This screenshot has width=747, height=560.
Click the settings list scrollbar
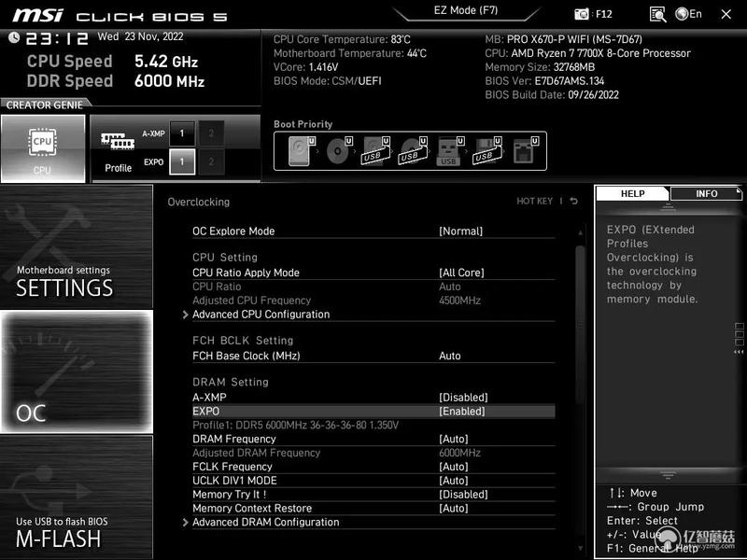(x=580, y=324)
